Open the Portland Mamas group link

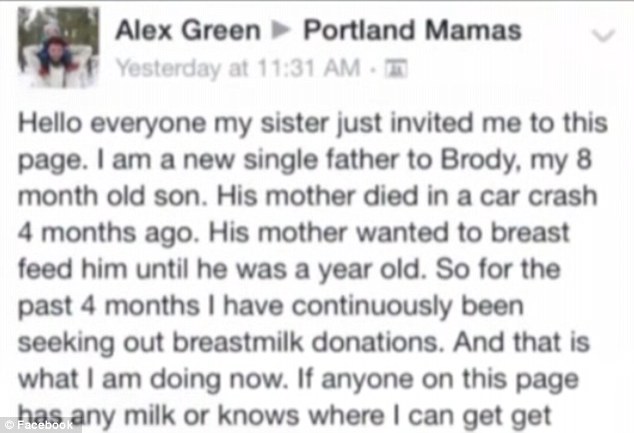412,30
